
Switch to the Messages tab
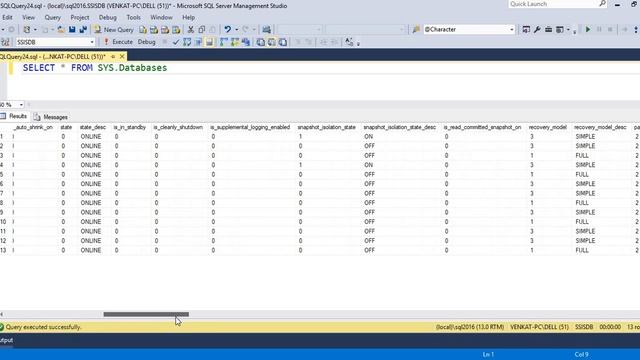[x=51, y=117]
